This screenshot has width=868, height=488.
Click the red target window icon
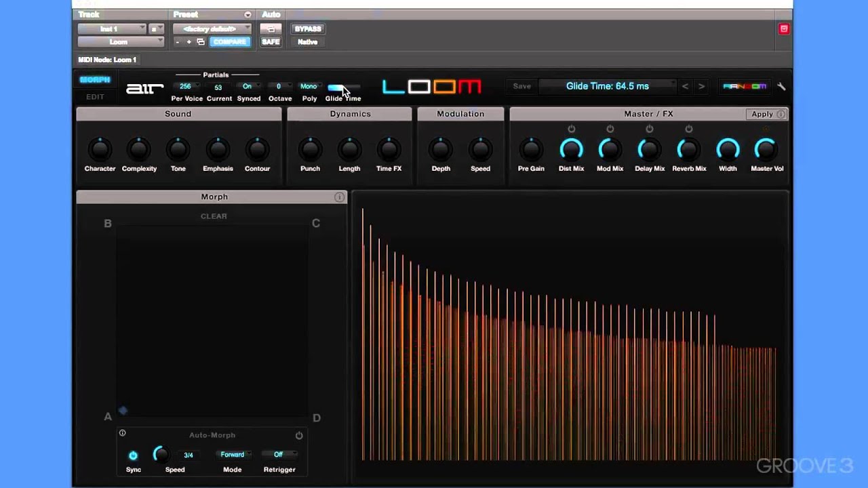click(x=784, y=28)
